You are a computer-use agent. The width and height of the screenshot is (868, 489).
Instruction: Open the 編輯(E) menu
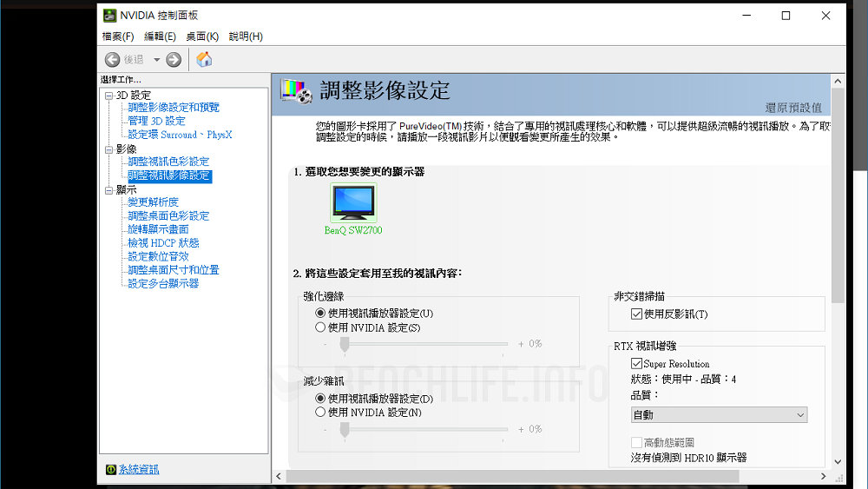pos(160,36)
